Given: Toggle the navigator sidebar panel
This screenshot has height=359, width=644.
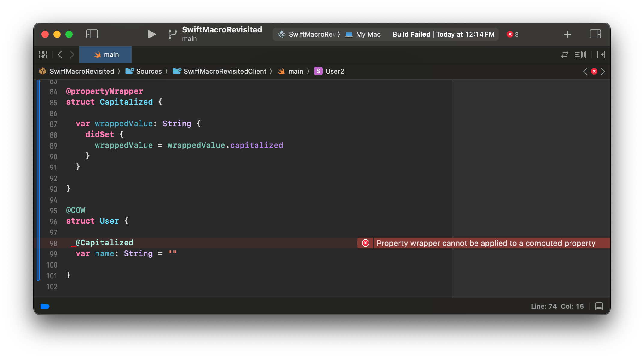Looking at the screenshot, I should (92, 34).
